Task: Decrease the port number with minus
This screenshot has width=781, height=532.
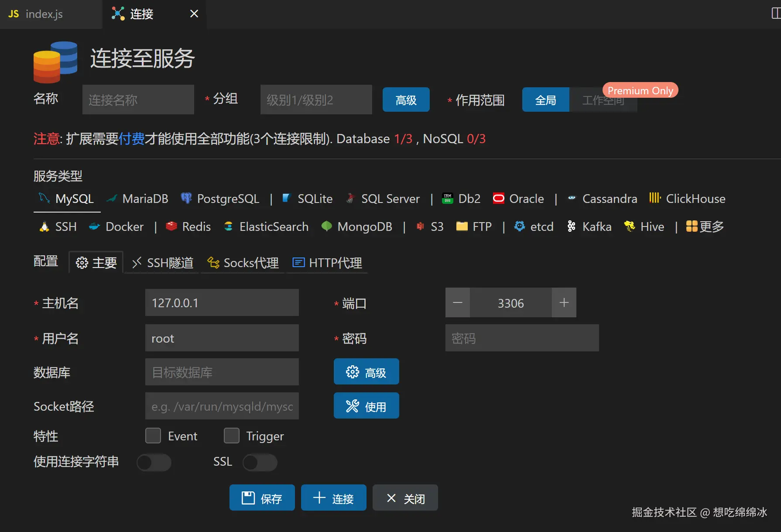Action: coord(458,302)
